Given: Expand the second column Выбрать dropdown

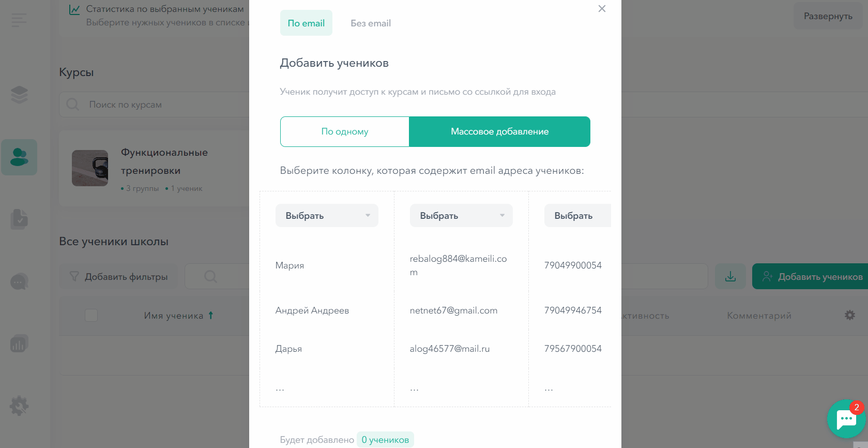Looking at the screenshot, I should [x=461, y=216].
